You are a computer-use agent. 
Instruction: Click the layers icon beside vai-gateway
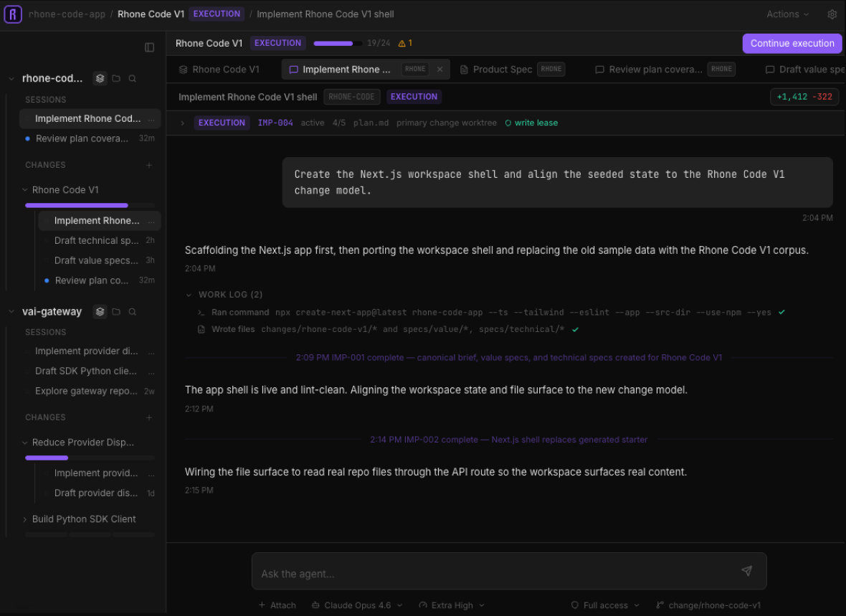point(100,312)
